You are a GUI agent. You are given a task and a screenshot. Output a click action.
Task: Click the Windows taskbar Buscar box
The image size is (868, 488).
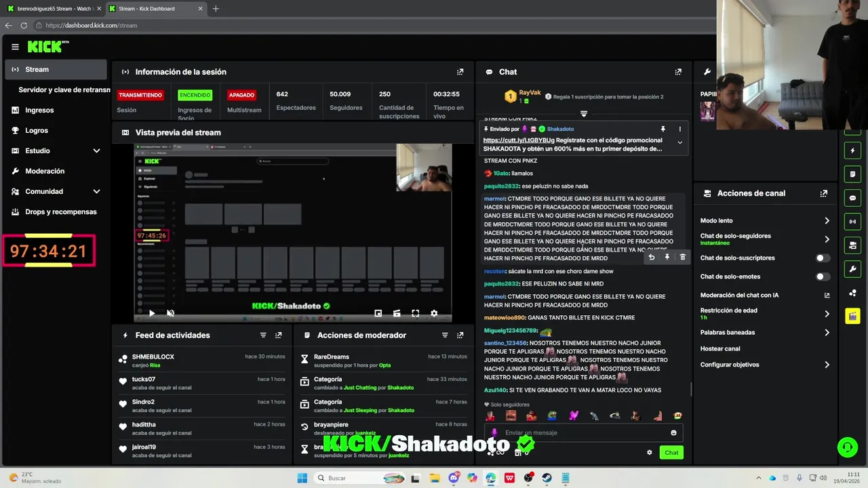tap(361, 478)
